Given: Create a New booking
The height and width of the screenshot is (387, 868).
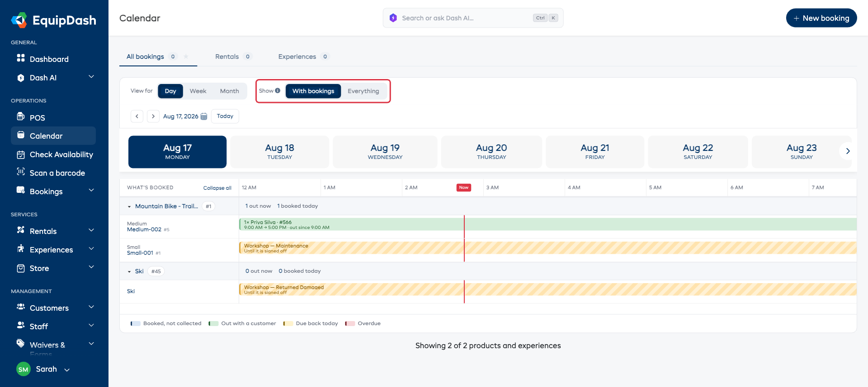Looking at the screenshot, I should click(821, 18).
